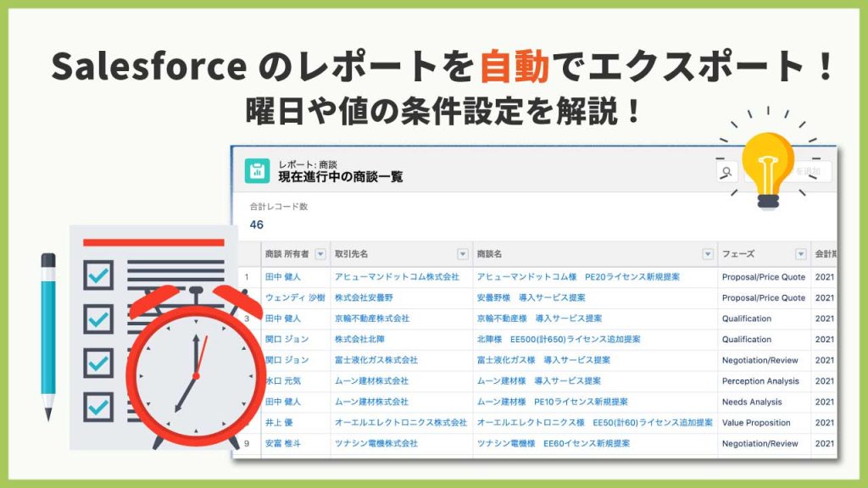Open opportunity アヒューマンドットコム様 PE20ライセンス新規提案
The width and height of the screenshot is (868, 488).
tap(578, 277)
